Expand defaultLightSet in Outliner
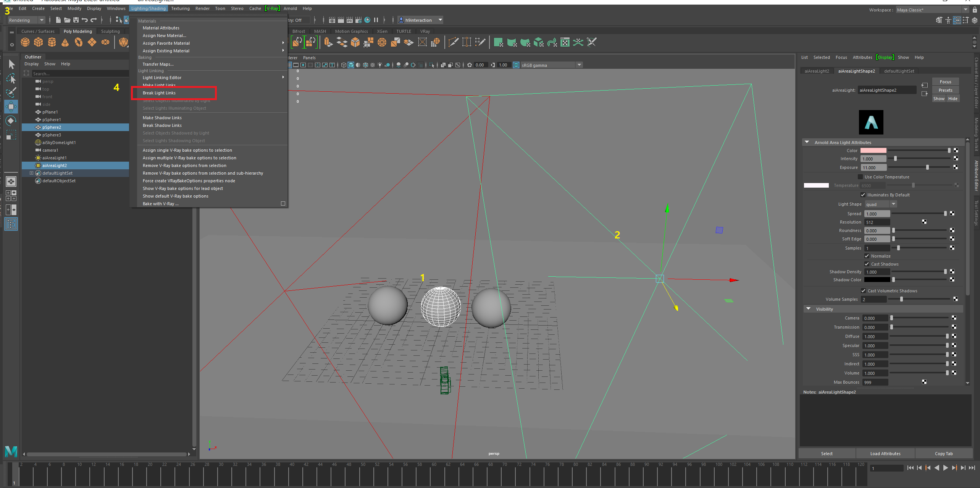 coord(32,173)
